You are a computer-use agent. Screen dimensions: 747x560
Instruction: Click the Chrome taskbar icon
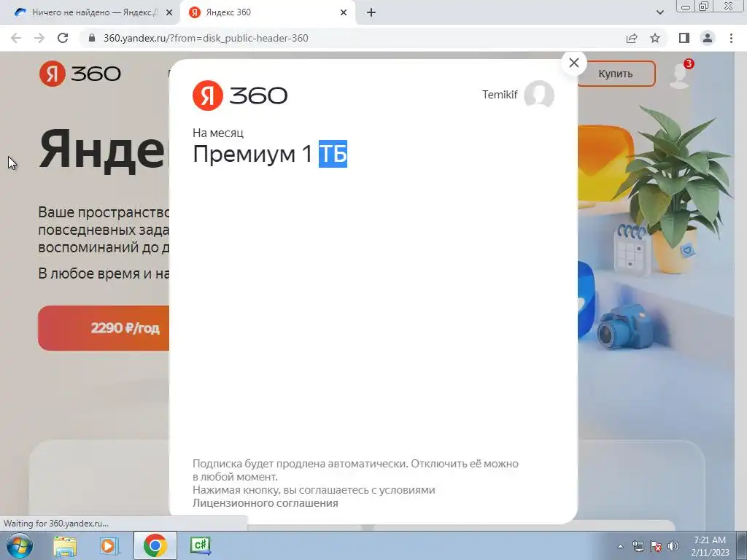[x=155, y=545]
